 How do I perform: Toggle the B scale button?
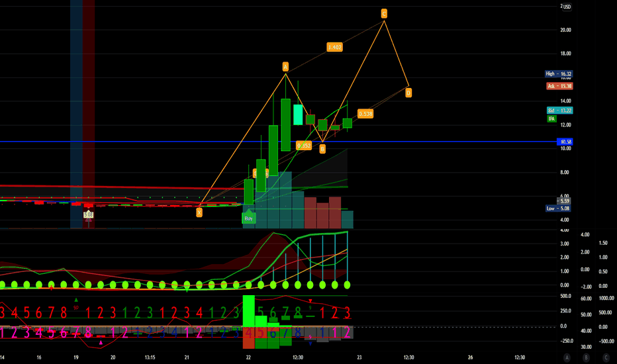pos(586,357)
